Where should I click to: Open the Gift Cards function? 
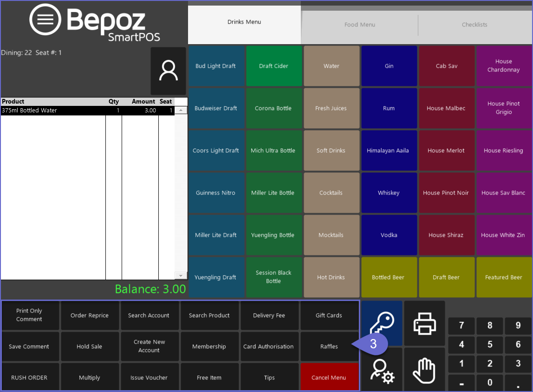coord(329,315)
